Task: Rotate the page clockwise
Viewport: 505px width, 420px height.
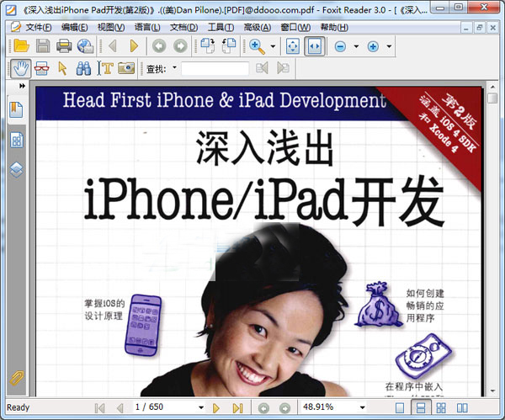Action: pyautogui.click(x=208, y=45)
